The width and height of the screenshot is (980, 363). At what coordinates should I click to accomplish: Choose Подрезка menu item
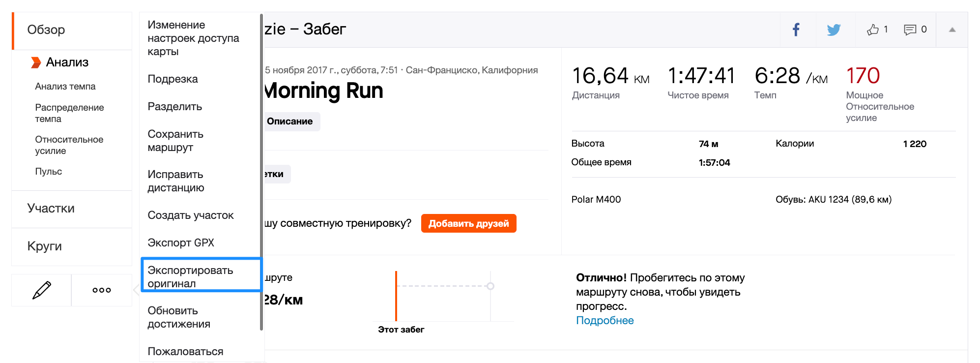(x=173, y=79)
